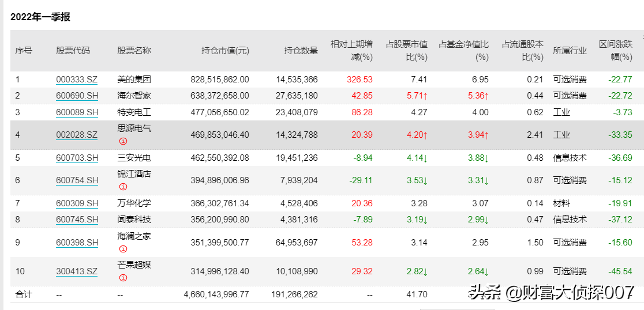Image resolution: width=644 pixels, height=310 pixels.
Task: Click the 占股票市值比(%) column header
Action: tap(407, 51)
